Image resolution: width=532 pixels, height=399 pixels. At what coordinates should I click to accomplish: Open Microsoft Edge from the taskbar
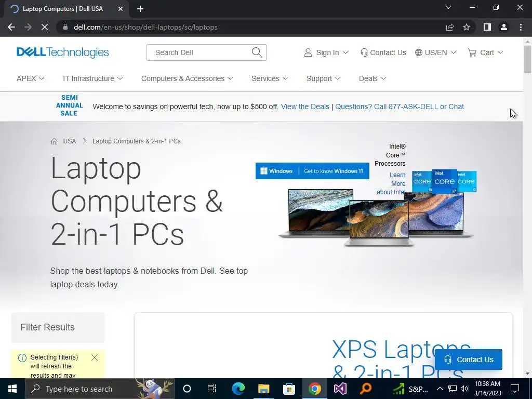pos(238,389)
